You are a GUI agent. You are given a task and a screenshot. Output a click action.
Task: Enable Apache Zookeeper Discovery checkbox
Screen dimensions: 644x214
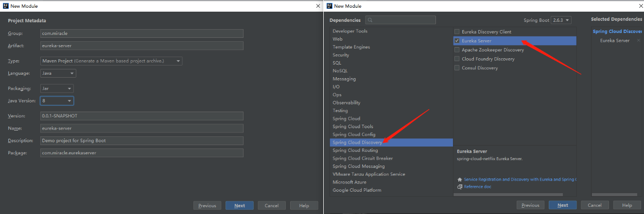(x=457, y=50)
